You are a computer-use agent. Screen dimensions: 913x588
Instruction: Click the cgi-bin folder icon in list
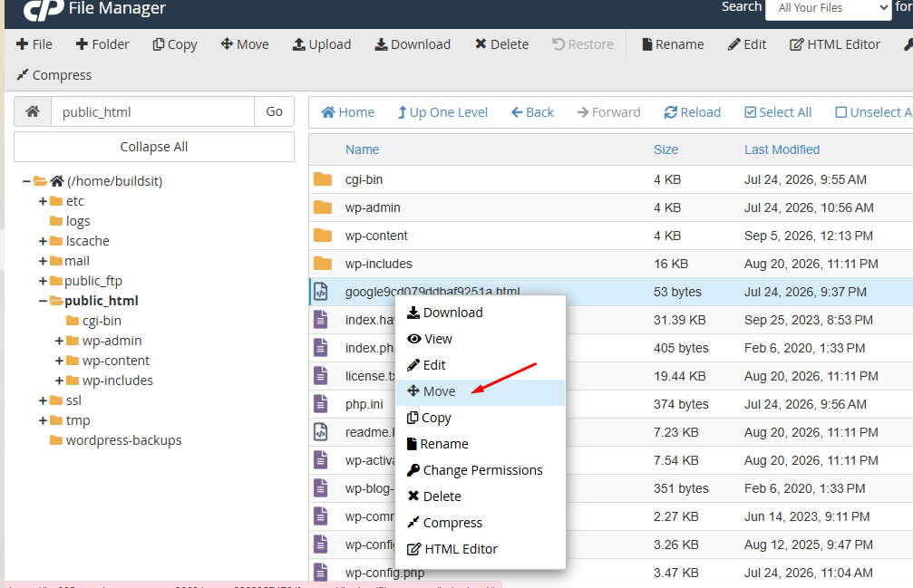(x=323, y=179)
